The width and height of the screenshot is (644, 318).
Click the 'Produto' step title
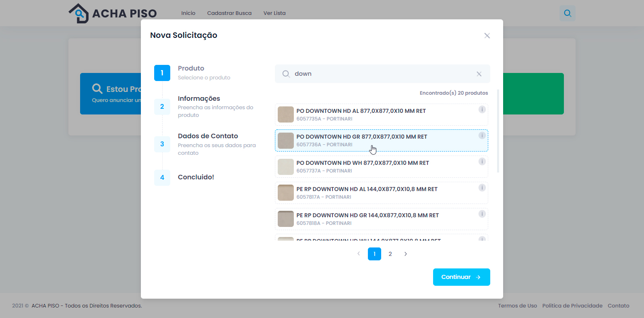point(191,69)
